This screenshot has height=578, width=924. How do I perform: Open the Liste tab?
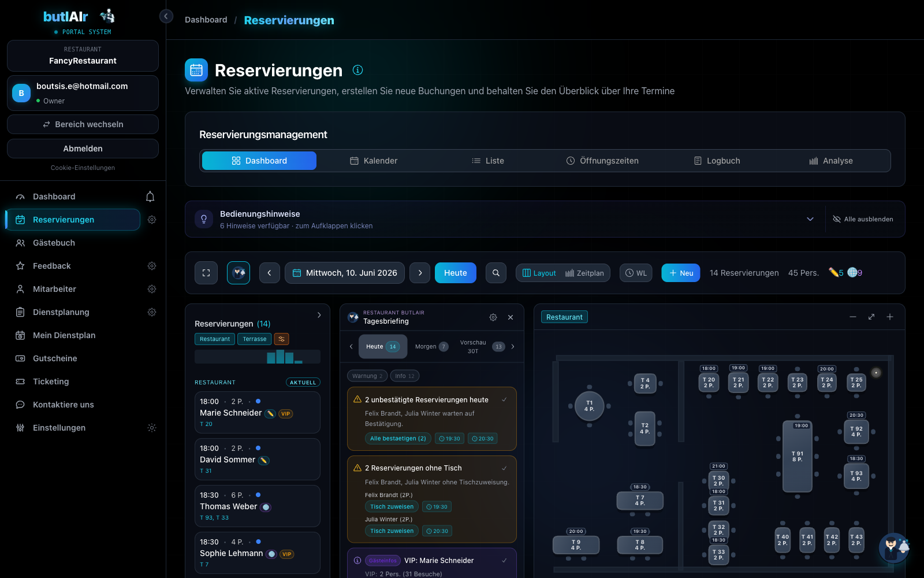[488, 161]
